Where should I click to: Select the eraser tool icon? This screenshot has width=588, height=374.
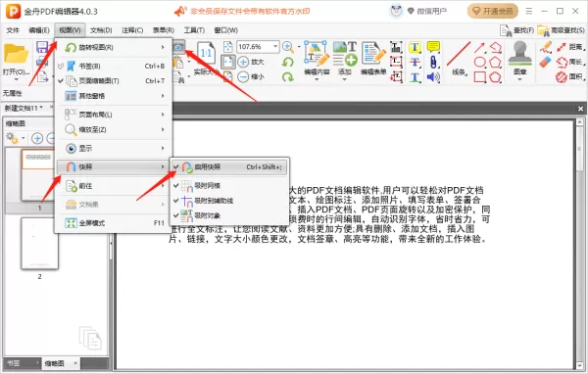tap(546, 62)
